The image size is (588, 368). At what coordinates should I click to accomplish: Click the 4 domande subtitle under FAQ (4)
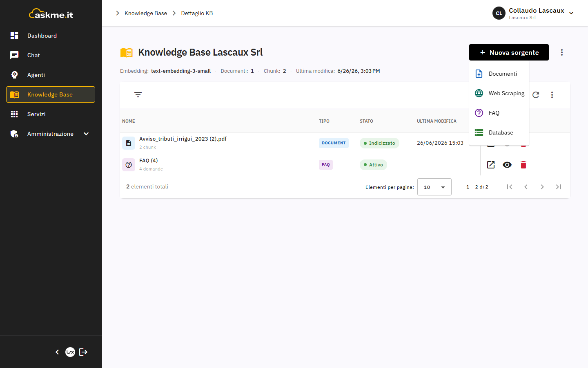coord(151,169)
